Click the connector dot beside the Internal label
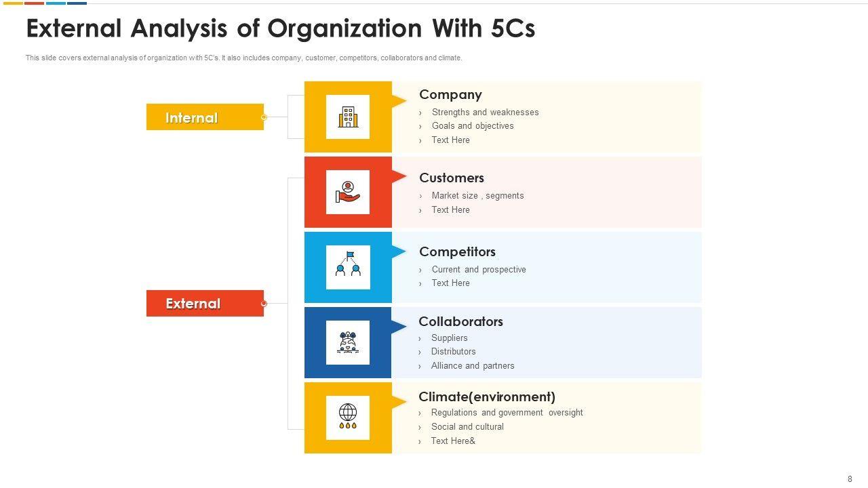The width and height of the screenshot is (868, 488). coord(264,117)
